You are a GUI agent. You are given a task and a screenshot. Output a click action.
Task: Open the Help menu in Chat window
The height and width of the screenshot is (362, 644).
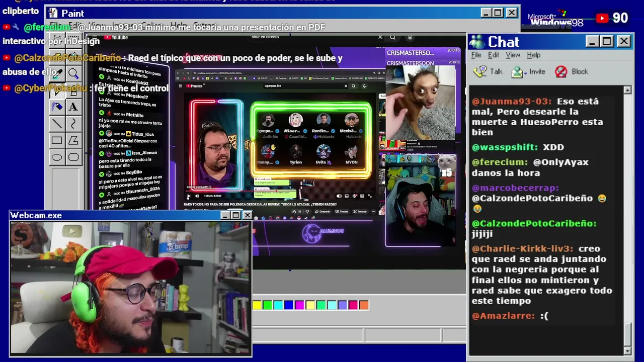(x=533, y=55)
